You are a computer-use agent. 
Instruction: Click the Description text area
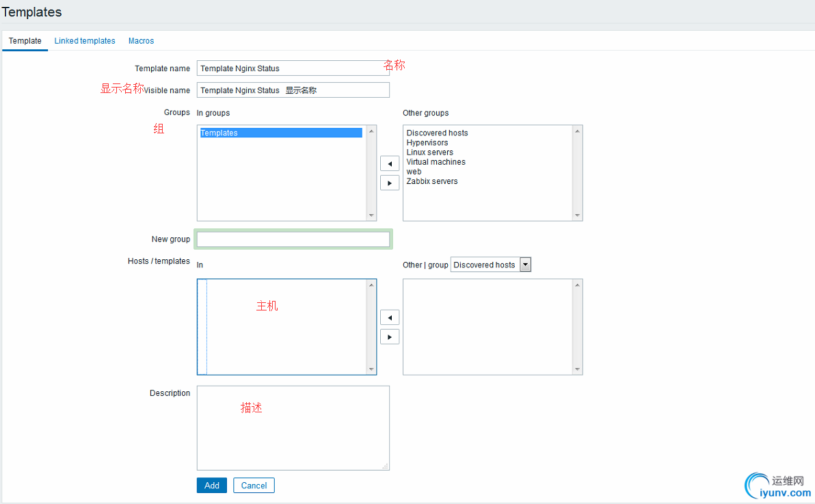coord(293,428)
